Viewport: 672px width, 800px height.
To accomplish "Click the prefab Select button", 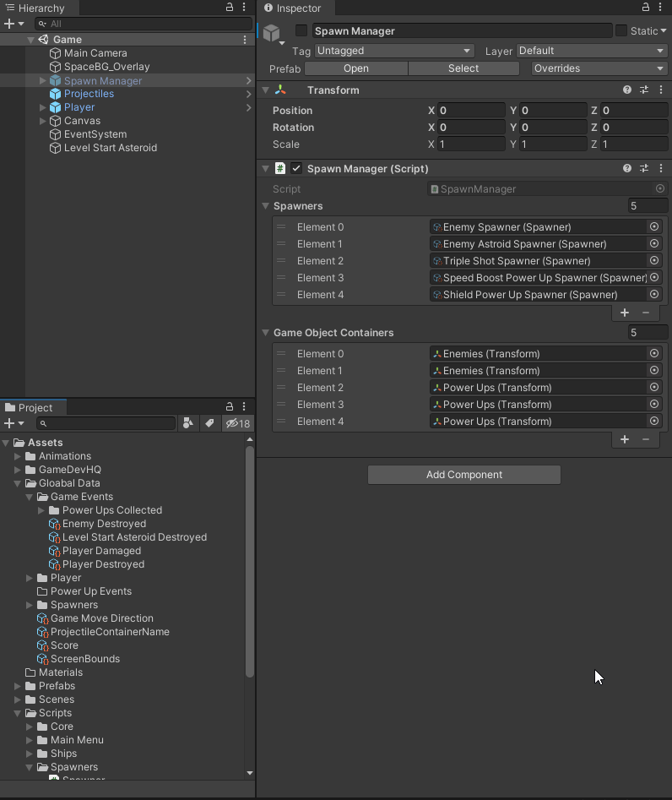I will pos(463,68).
